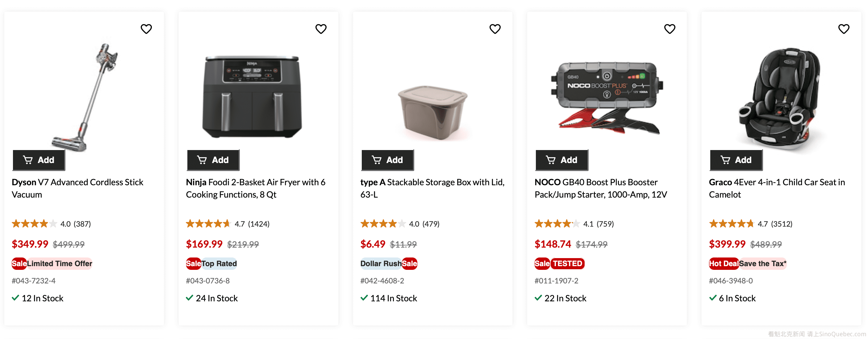Open NOCO GB40 Boost Plus product title

[600, 188]
